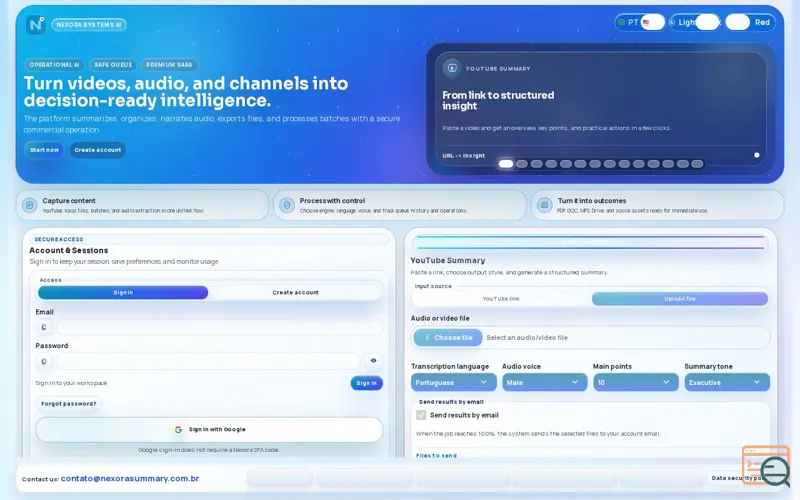Open the Main points dropdown
The image size is (800, 500).
(x=635, y=382)
